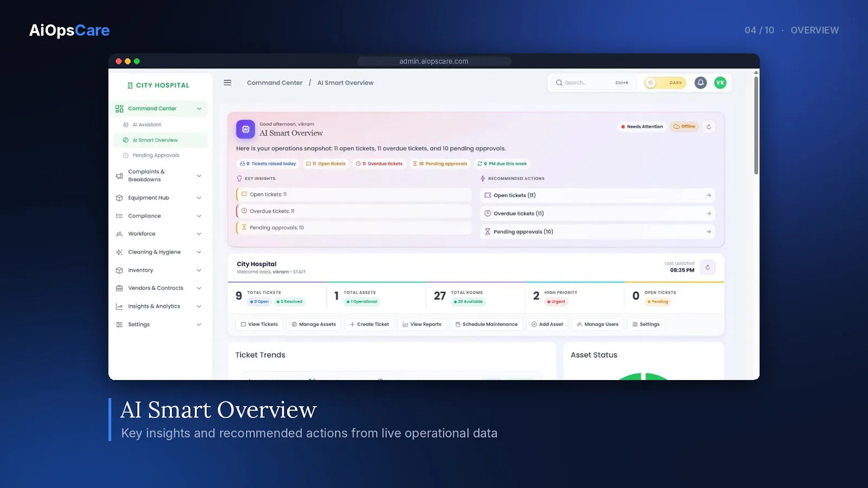
Task: Click the Create Ticket button
Action: click(369, 324)
